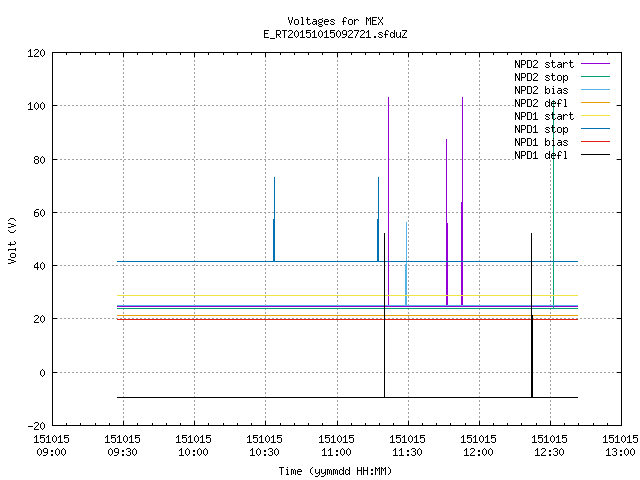Click the y-axis tick value 60
The height and width of the screenshot is (480, 640).
click(x=39, y=213)
